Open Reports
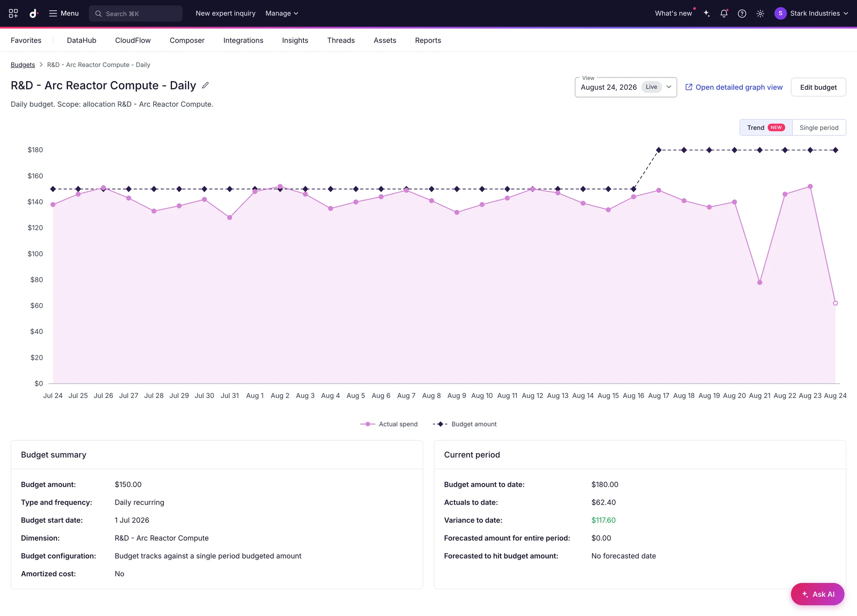 428,40
